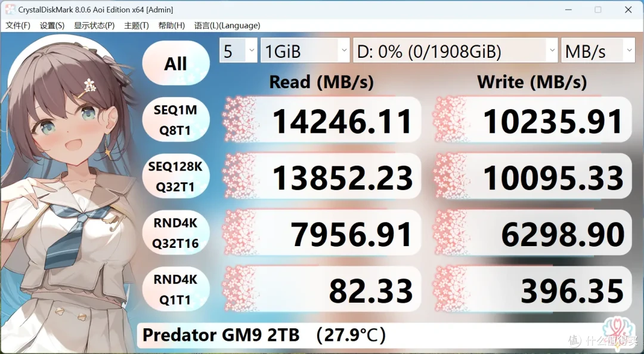This screenshot has height=354, width=644.
Task: Open the 设置(S) menu
Action: click(x=52, y=26)
